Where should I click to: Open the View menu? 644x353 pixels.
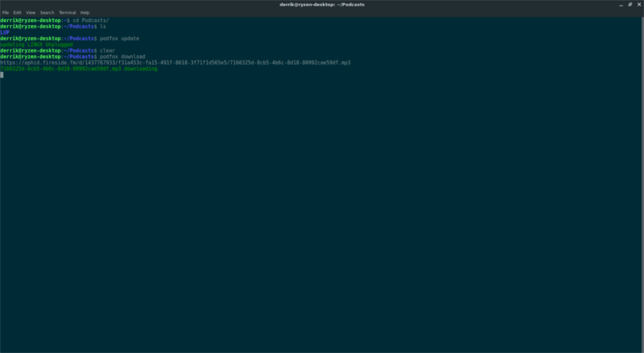pyautogui.click(x=31, y=13)
